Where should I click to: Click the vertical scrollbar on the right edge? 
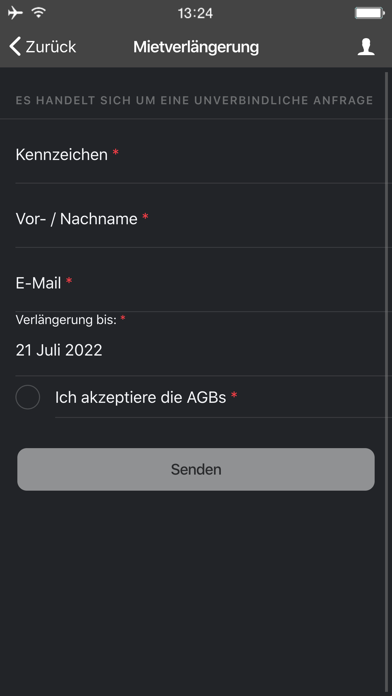tap(386, 382)
